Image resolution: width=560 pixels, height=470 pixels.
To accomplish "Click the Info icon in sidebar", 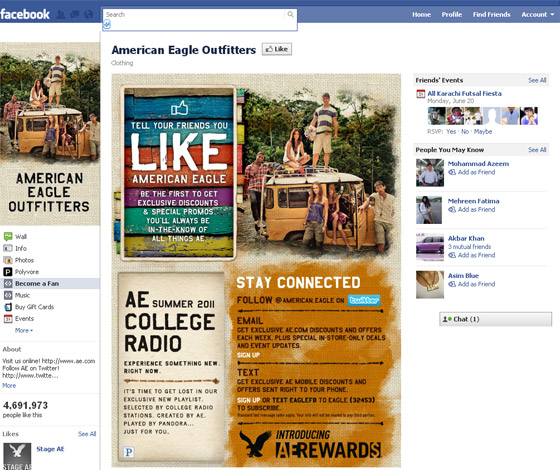I will (x=8, y=248).
